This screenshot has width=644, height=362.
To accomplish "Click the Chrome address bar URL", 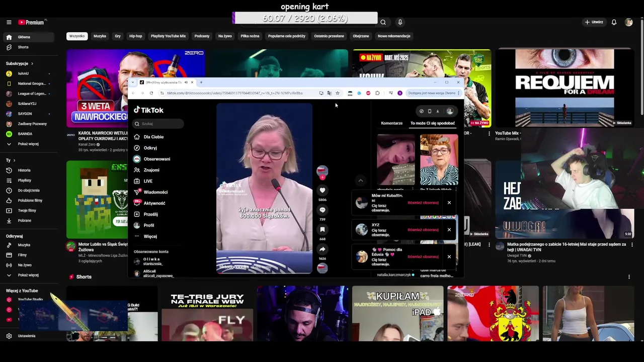I will point(234,93).
